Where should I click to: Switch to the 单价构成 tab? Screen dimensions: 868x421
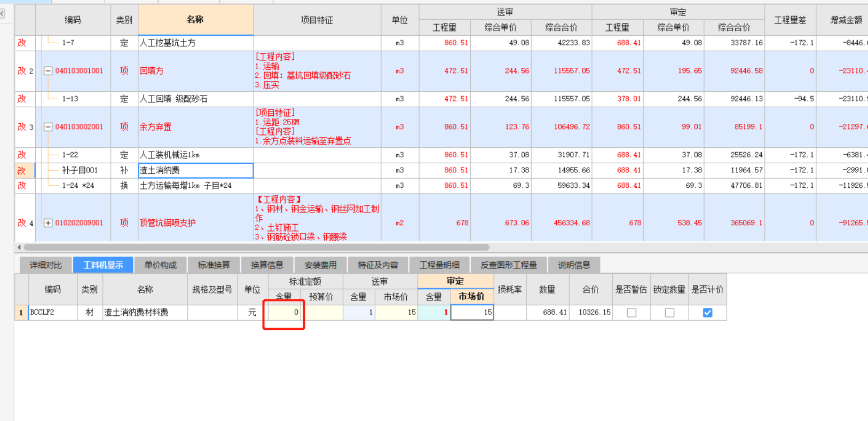160,265
